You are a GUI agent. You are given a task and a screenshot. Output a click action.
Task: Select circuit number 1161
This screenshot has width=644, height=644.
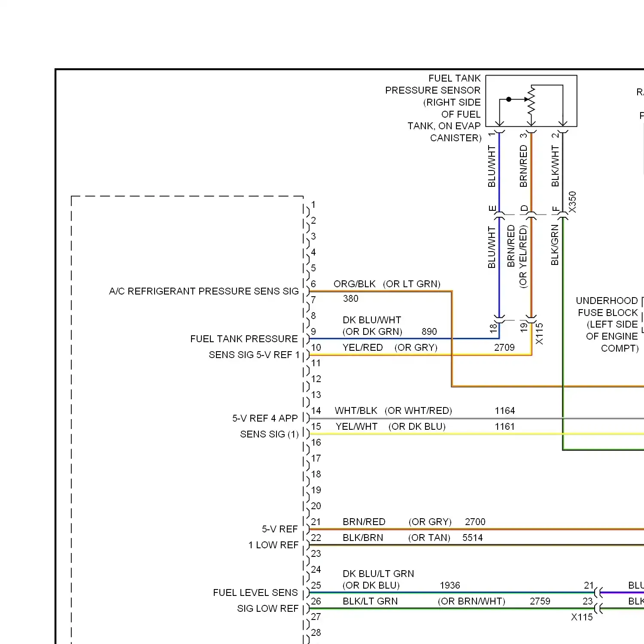tap(505, 426)
